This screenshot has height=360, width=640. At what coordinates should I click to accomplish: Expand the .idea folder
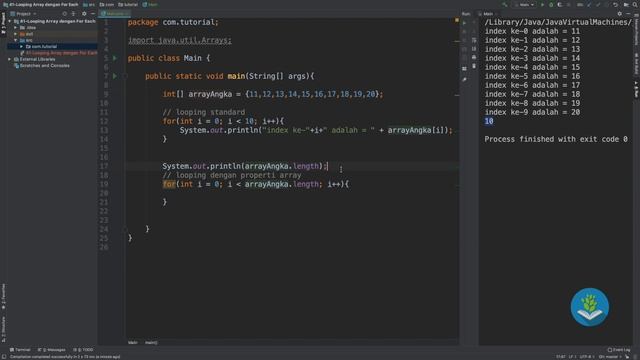click(16, 27)
